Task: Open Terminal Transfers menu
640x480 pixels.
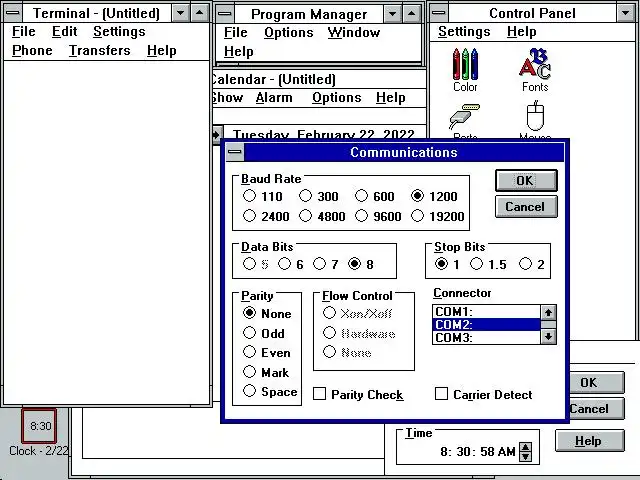Action: [100, 51]
